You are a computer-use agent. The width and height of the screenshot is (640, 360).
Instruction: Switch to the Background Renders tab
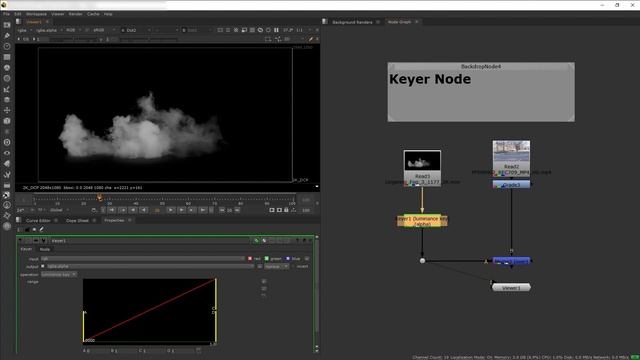352,22
